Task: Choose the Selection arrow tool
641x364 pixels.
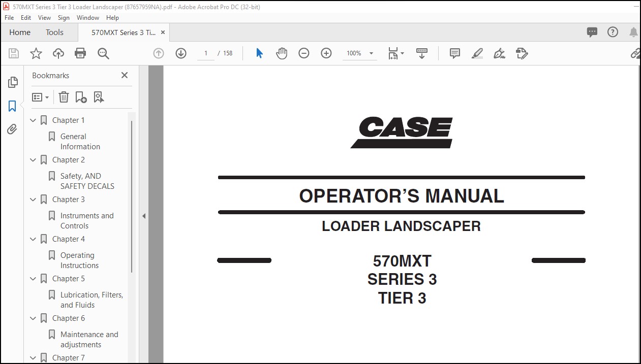Action: coord(259,53)
